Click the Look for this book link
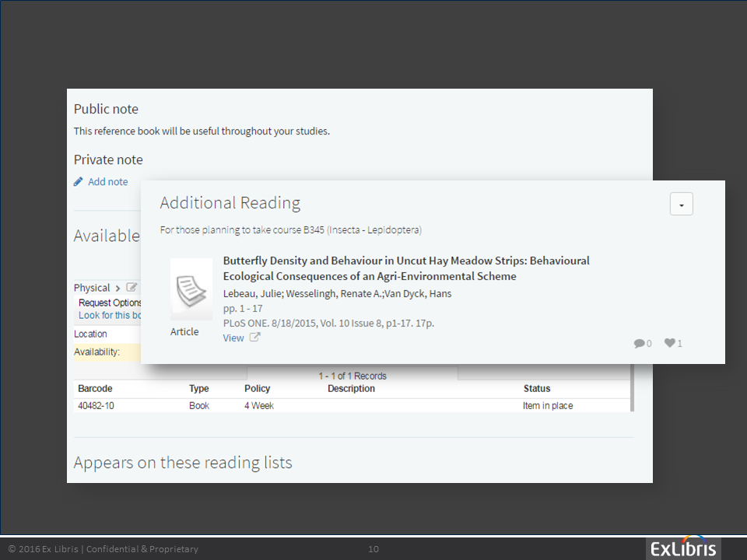The height and width of the screenshot is (560, 747). pyautogui.click(x=110, y=316)
